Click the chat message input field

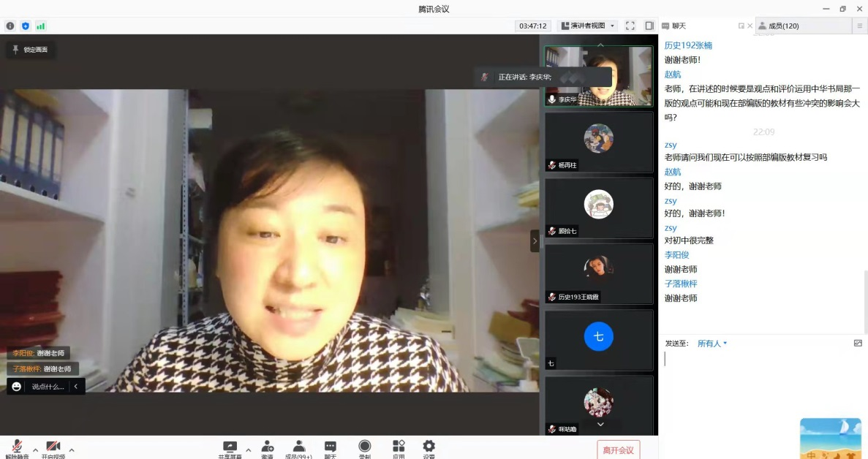761,373
